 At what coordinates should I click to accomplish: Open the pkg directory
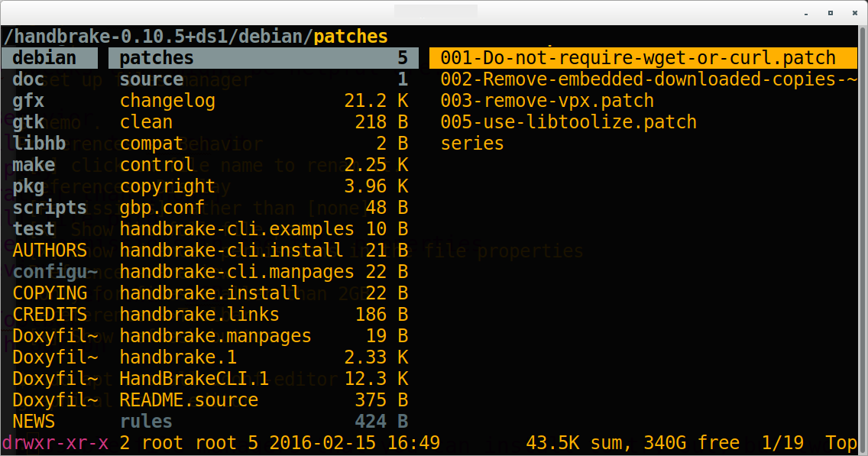pyautogui.click(x=28, y=186)
